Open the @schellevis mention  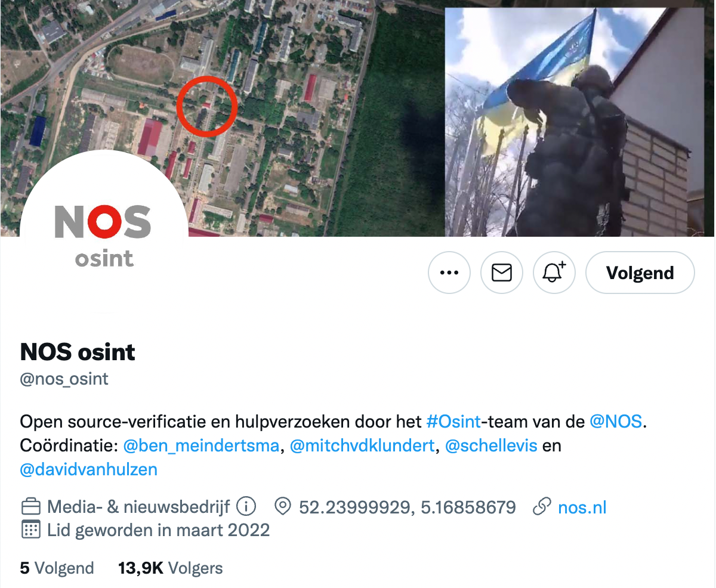[x=491, y=445]
